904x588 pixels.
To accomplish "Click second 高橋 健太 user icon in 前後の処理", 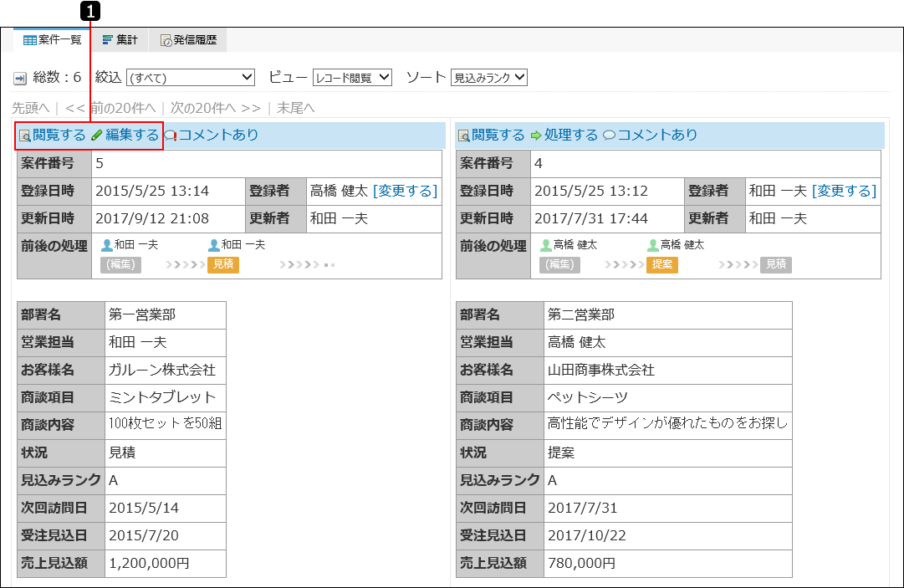I will tap(652, 246).
